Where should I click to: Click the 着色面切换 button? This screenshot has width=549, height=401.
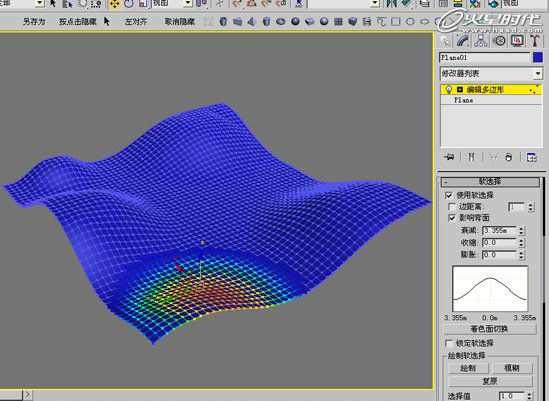(489, 329)
